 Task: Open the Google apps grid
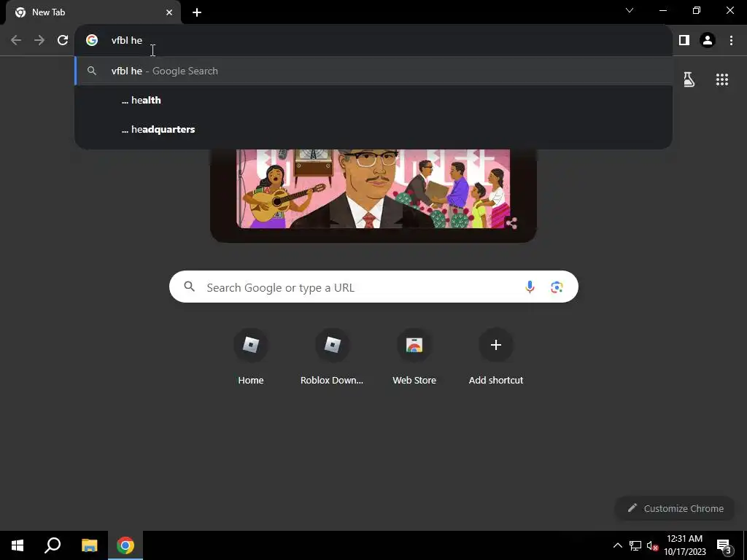(x=722, y=79)
